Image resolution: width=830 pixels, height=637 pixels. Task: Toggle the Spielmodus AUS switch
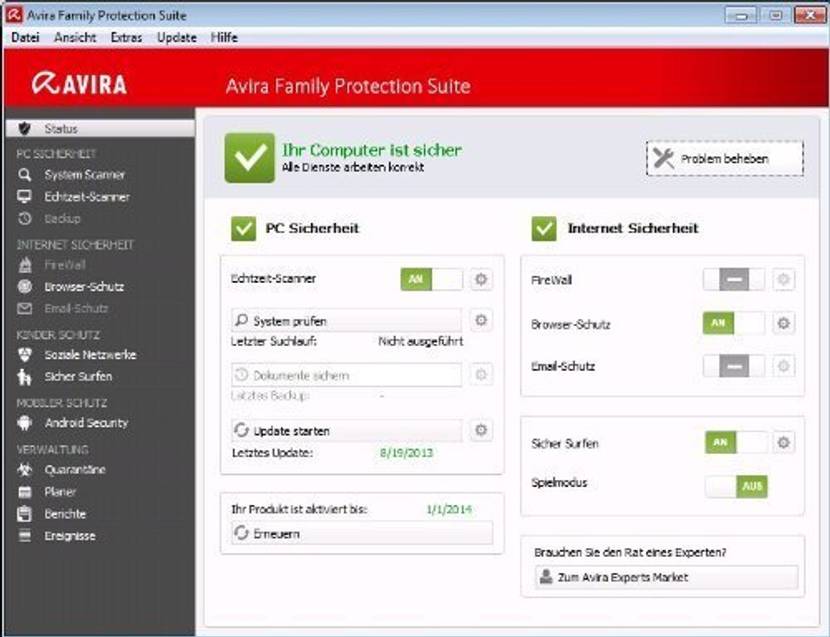(736, 486)
